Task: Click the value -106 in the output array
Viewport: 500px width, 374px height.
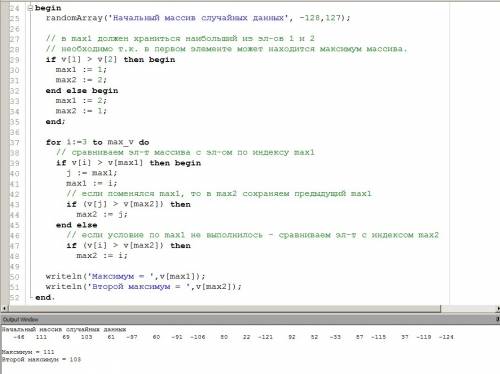Action: [198, 337]
